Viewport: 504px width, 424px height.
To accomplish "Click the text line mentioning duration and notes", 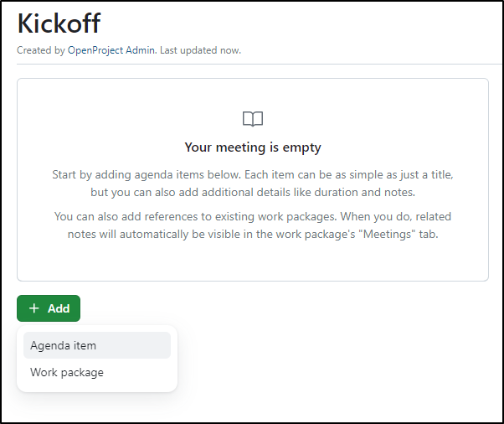I will [x=253, y=192].
